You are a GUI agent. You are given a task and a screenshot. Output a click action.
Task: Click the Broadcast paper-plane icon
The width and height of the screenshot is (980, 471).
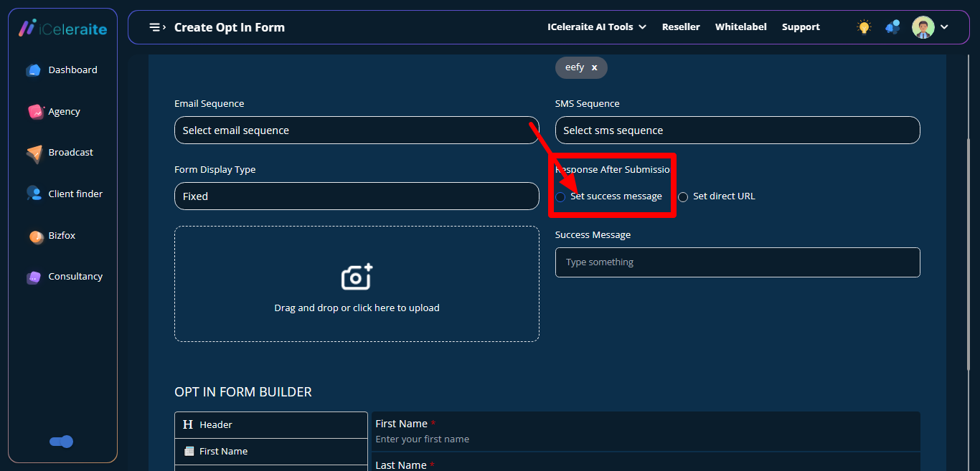[x=34, y=153]
